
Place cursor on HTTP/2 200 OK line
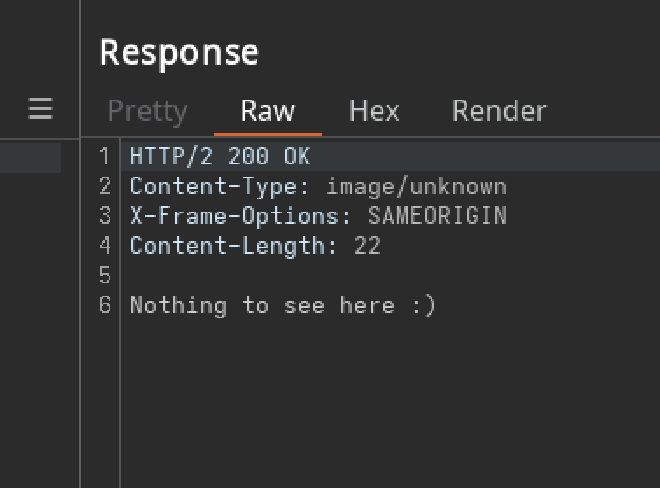point(220,157)
